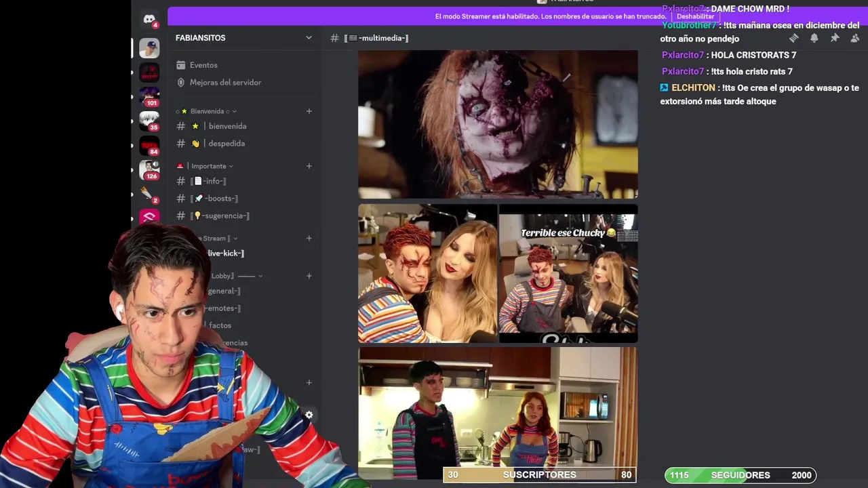Viewport: 868px width, 488px height.
Task: Open the server showing the 126 badge
Action: coord(149,169)
